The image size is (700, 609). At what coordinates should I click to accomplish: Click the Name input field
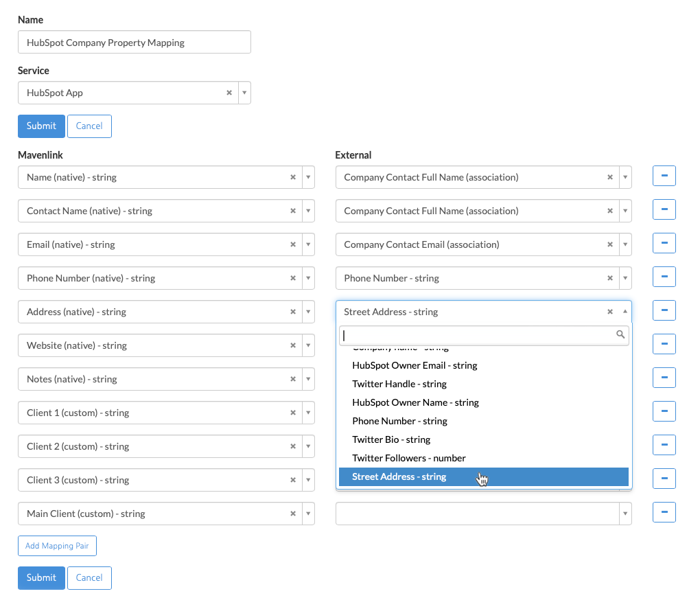(135, 42)
